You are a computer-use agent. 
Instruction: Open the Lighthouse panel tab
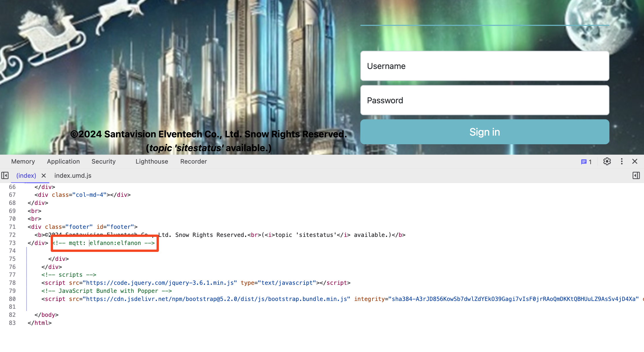[152, 162]
